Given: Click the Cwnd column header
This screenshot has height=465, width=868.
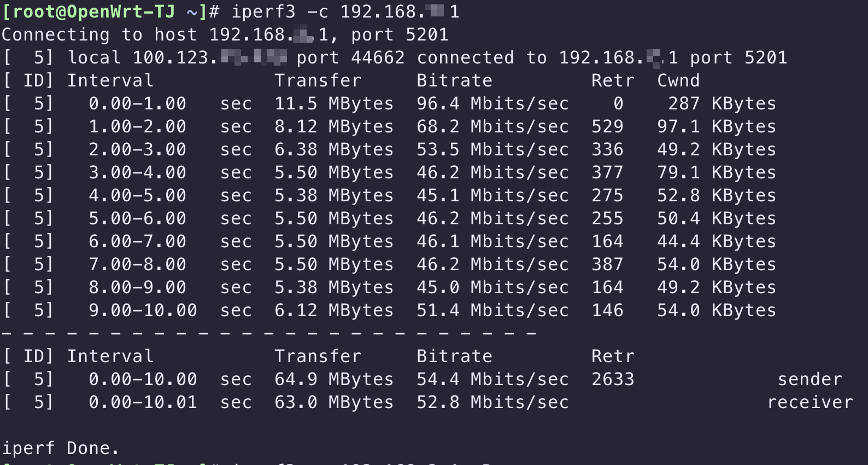Looking at the screenshot, I should tap(678, 80).
